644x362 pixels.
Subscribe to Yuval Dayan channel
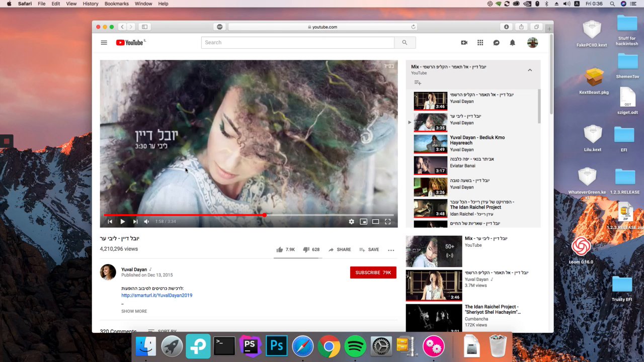coord(373,273)
